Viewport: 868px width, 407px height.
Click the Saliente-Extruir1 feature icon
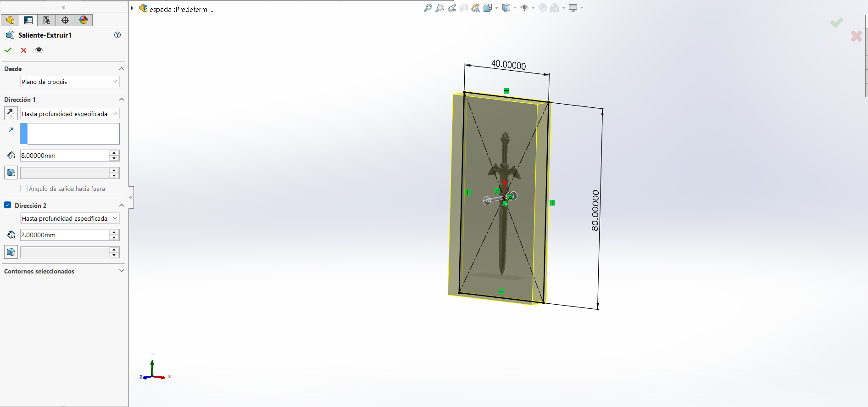10,35
